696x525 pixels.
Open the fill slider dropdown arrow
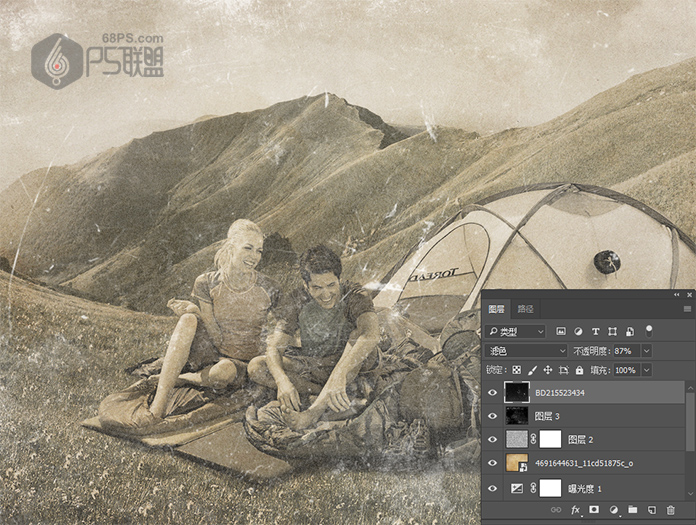(x=647, y=370)
